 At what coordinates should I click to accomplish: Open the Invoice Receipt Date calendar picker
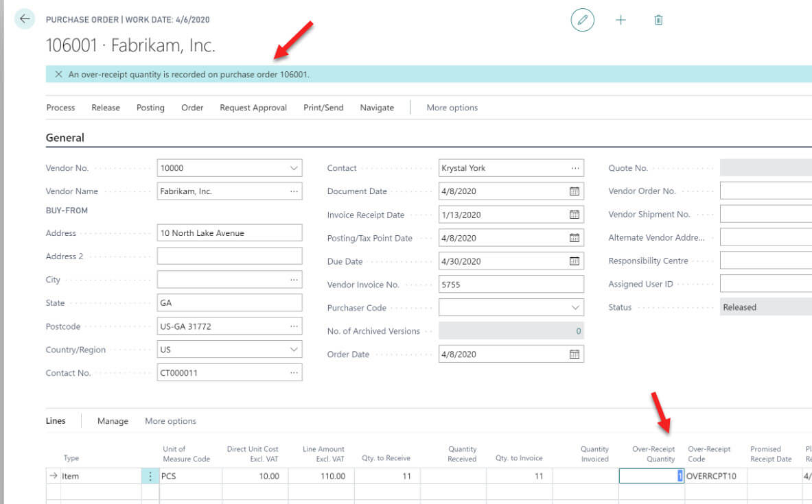point(575,215)
